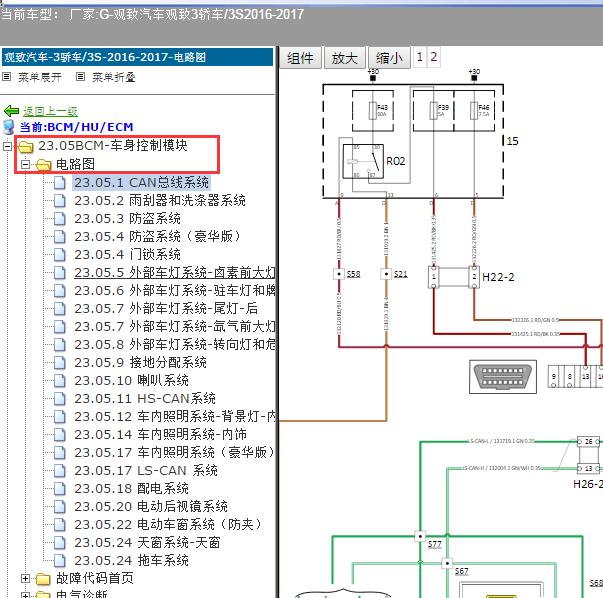Open 23.05.12 车内照明系统-背景灯
The width and height of the screenshot is (603, 598).
(175, 417)
